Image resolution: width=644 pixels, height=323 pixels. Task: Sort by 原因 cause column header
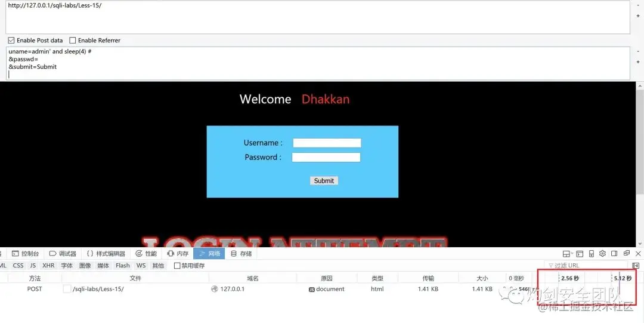[327, 278]
